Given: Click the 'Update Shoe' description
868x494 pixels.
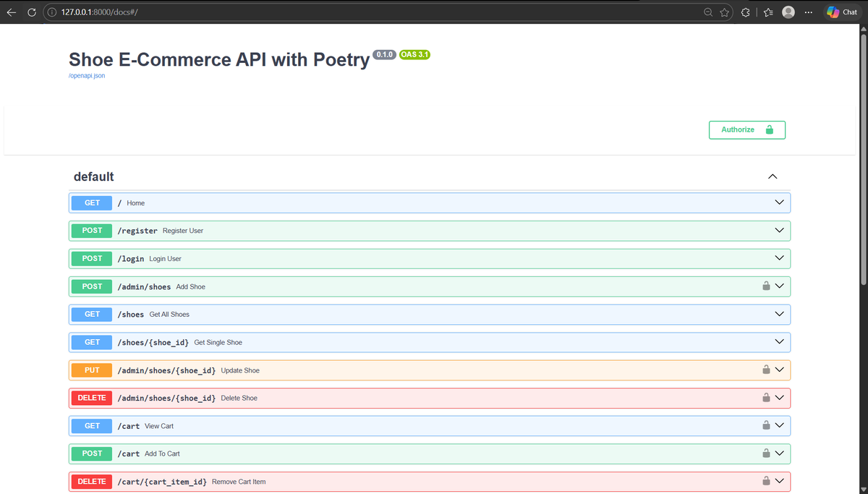Looking at the screenshot, I should 240,370.
